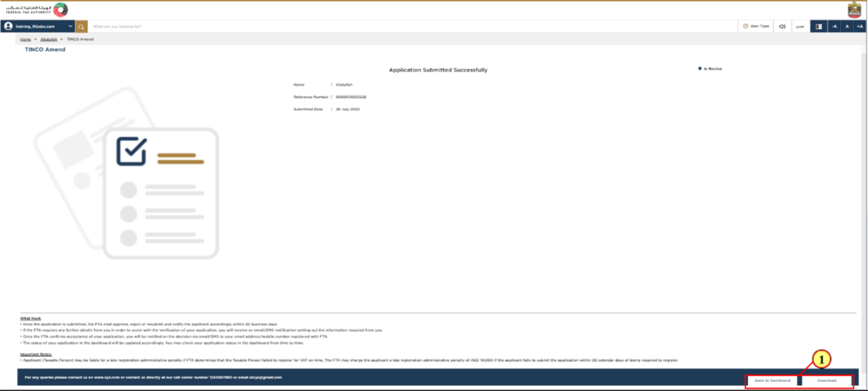Click the TINCO Amend breadcrumb text
This screenshot has height=391, width=868.
click(80, 39)
